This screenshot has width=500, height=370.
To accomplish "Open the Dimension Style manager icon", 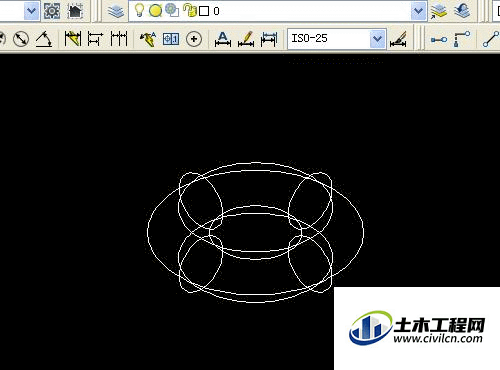I will [x=398, y=39].
